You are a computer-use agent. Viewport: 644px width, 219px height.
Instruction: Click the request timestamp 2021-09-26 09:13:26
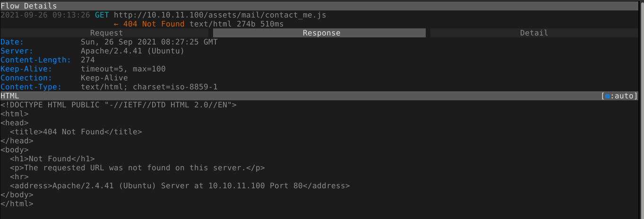(45, 15)
